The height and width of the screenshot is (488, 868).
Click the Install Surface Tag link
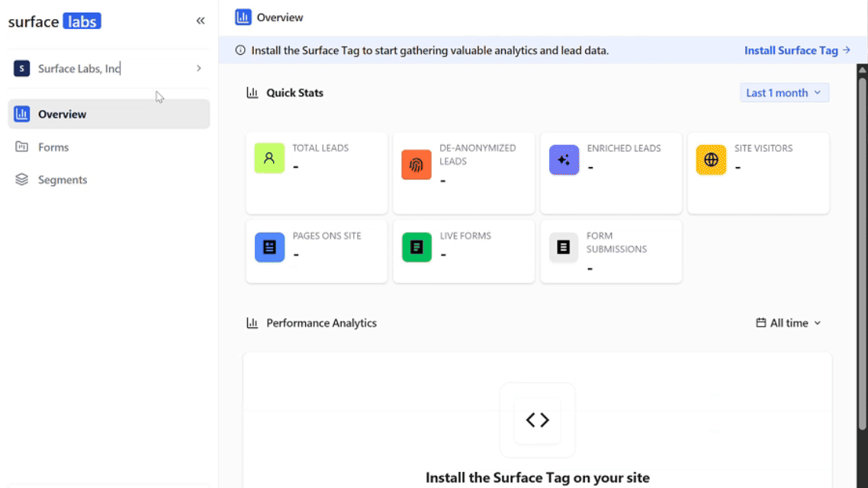coord(797,50)
